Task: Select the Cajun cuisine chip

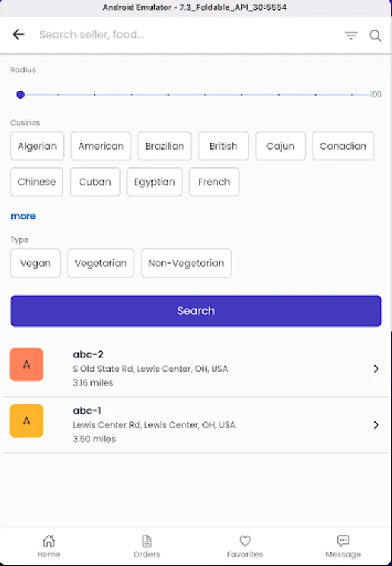Action: [x=280, y=146]
